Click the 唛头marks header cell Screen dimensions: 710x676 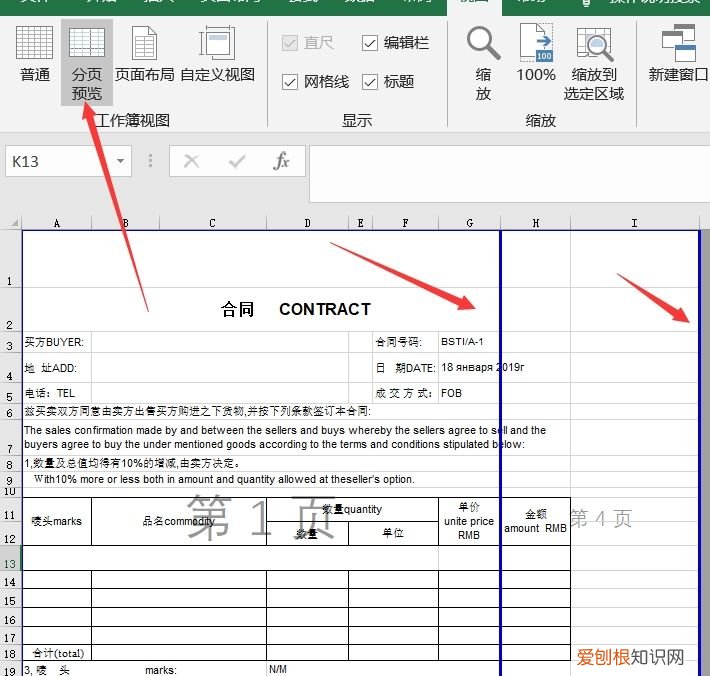point(57,522)
